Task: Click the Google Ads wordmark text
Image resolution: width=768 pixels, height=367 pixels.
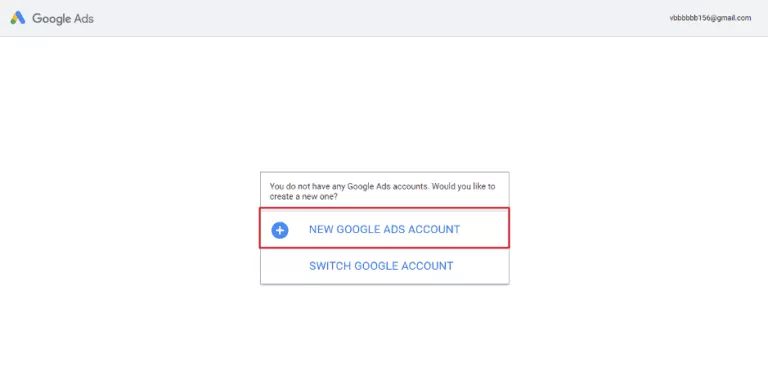Action: [x=63, y=19]
